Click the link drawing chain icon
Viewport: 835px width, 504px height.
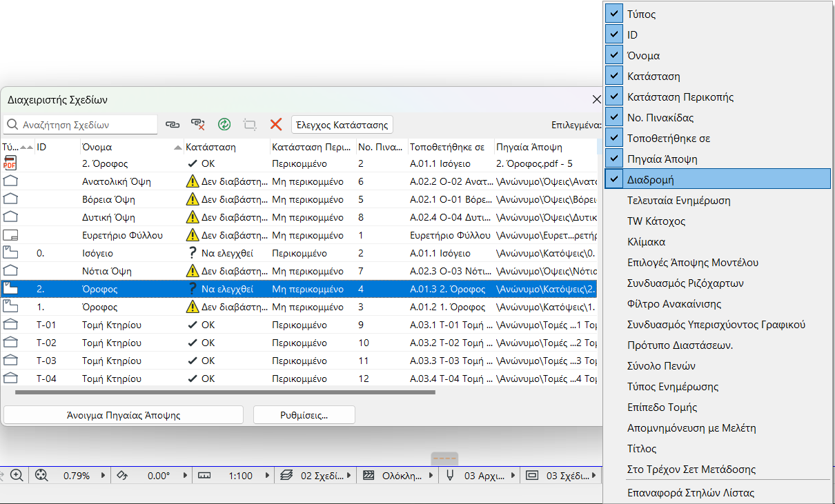coord(173,125)
